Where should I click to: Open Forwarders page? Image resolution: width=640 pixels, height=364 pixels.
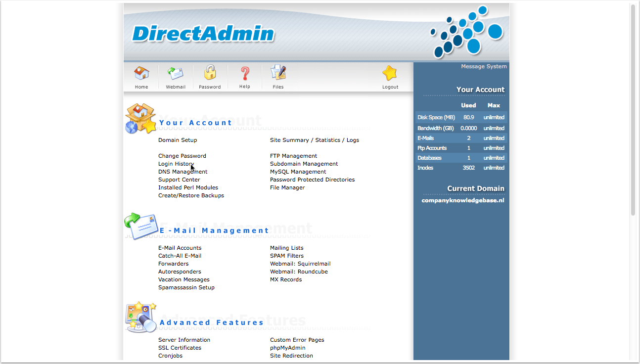tap(173, 264)
